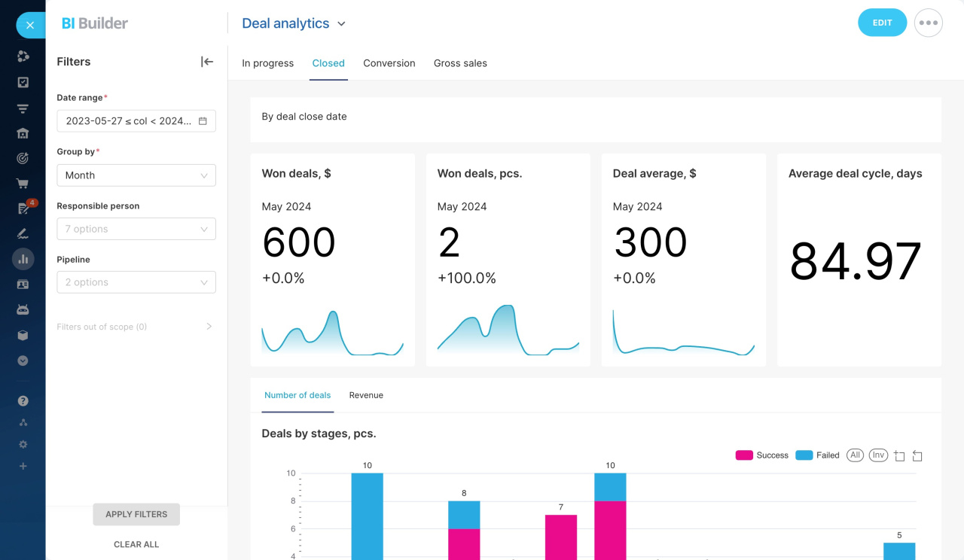Open the tasks checkmark icon in the sidebar
964x560 pixels.
(23, 83)
